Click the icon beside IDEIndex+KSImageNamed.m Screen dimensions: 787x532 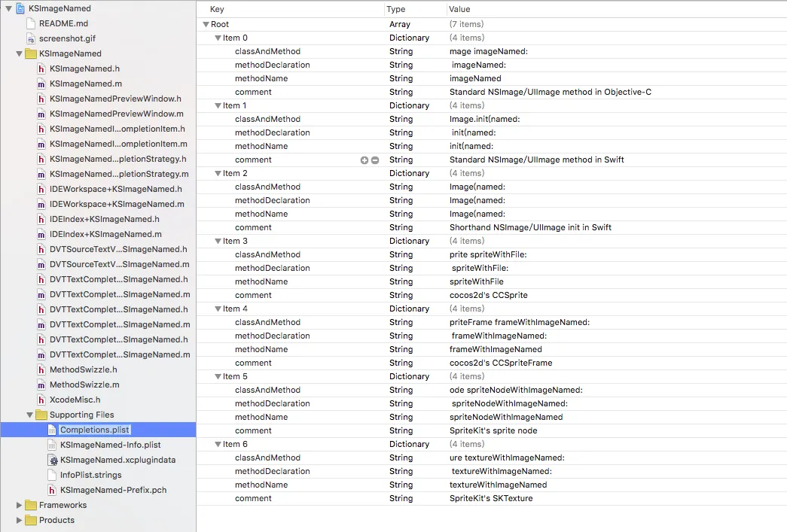pyautogui.click(x=41, y=234)
